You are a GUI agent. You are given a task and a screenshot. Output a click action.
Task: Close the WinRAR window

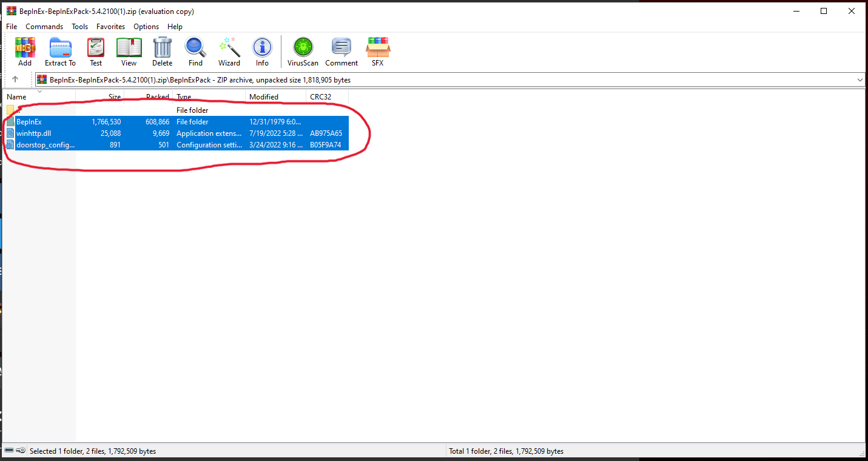852,11
